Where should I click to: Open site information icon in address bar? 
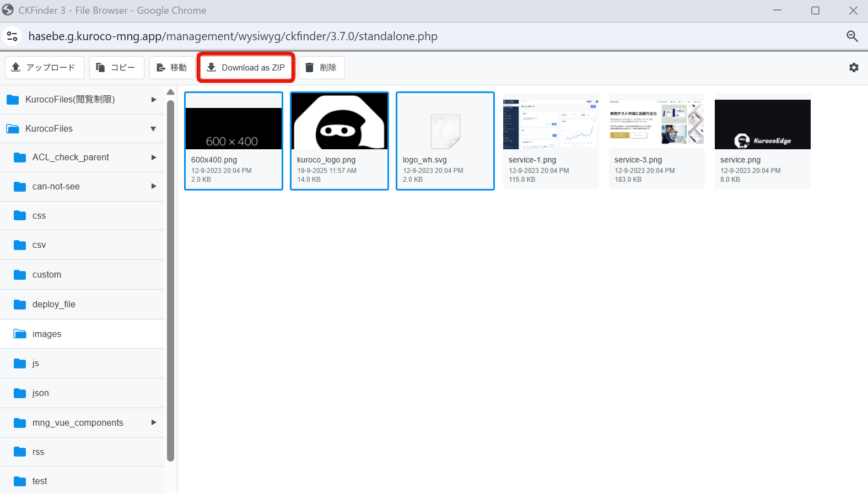pos(12,36)
